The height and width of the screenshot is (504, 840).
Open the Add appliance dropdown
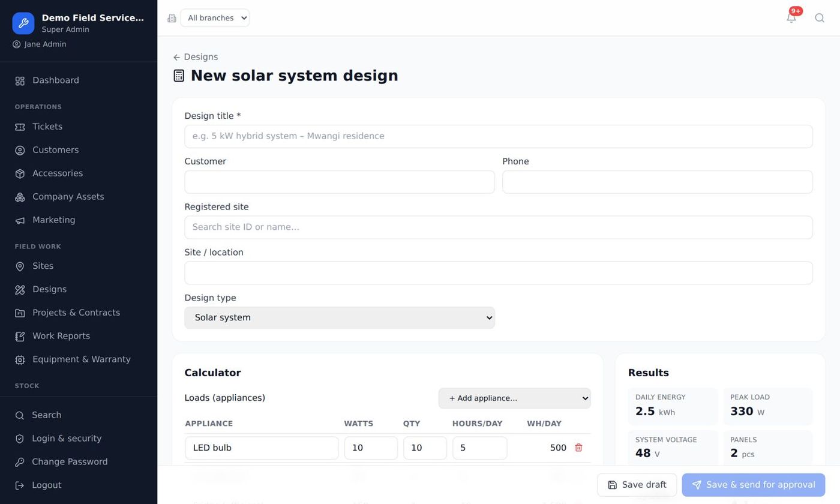point(514,398)
